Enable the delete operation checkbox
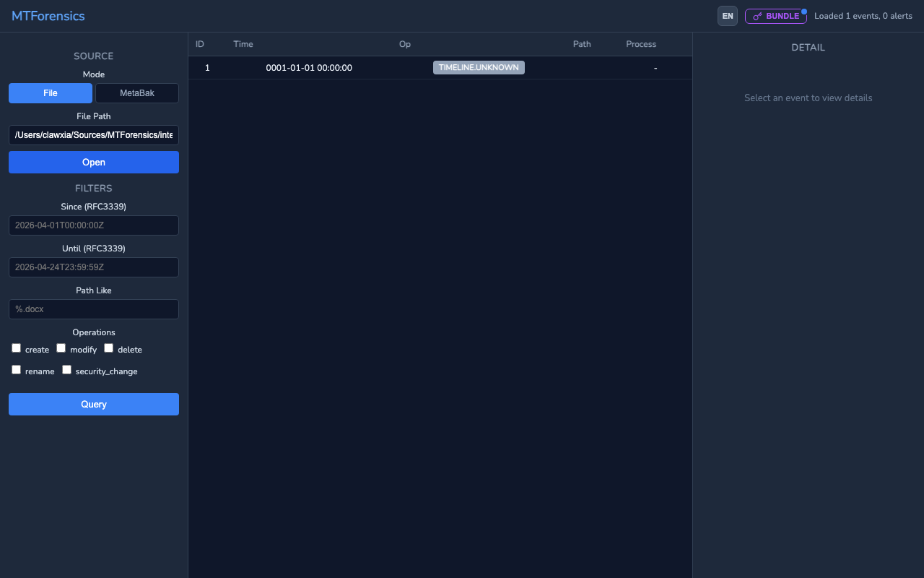924x578 pixels. click(109, 348)
